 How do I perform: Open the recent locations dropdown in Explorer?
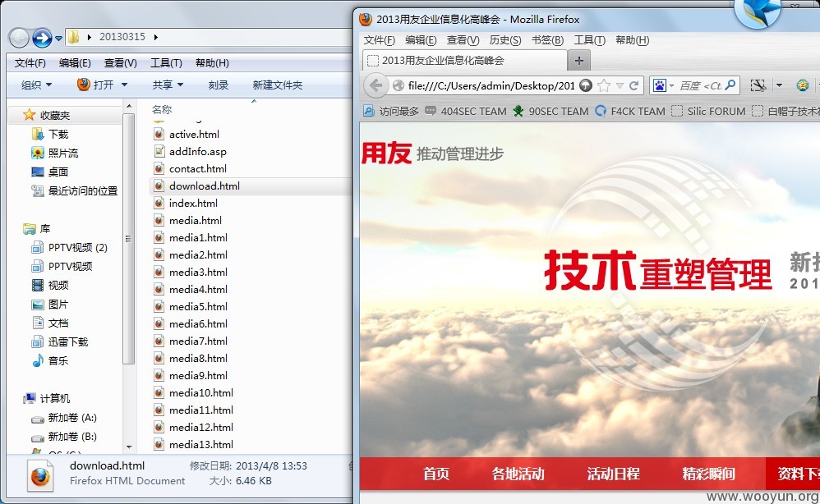tap(58, 38)
